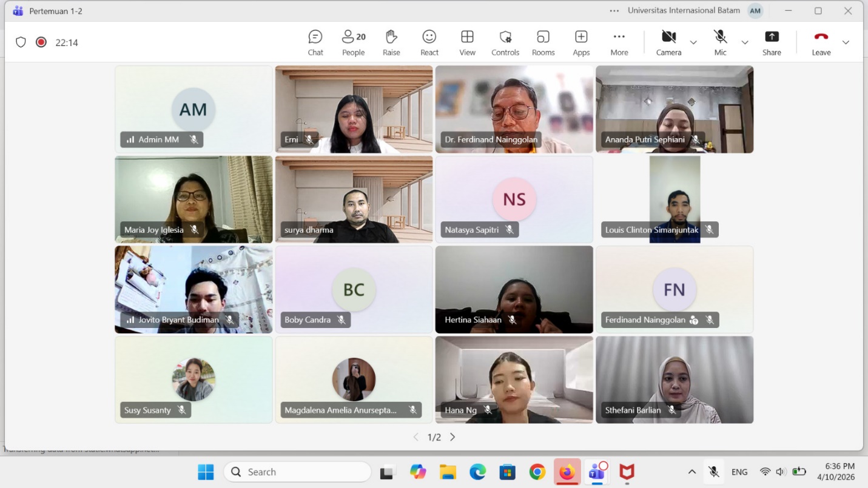Toggle system tray microphone mute icon
This screenshot has width=868, height=488.
coord(714,472)
